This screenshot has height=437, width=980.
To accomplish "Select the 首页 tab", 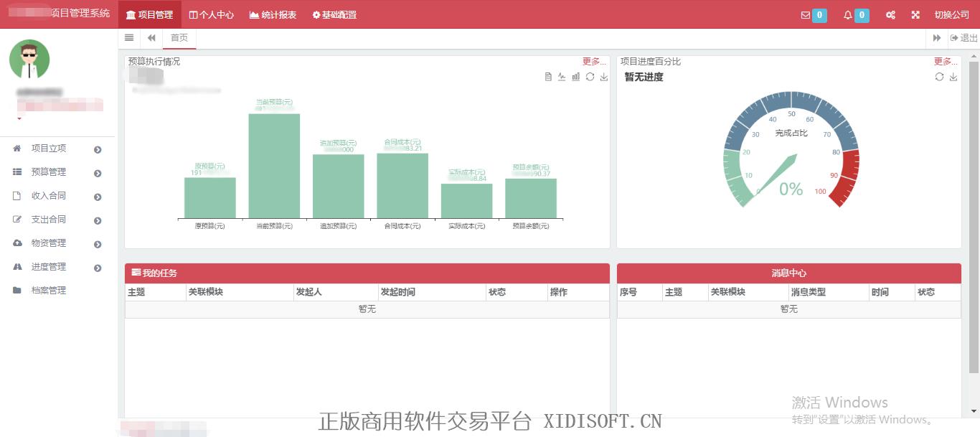I will pos(179,38).
